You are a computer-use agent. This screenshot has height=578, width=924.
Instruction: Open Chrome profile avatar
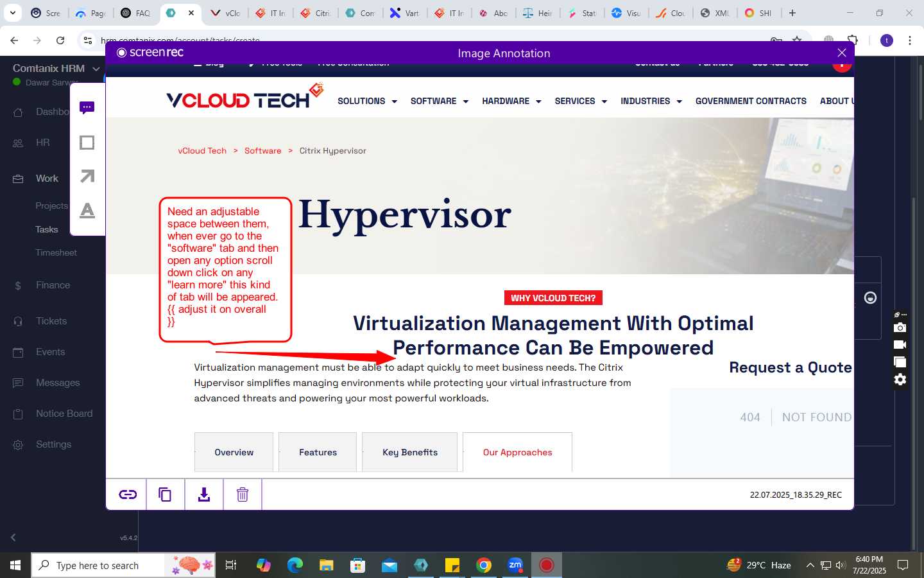(x=887, y=40)
